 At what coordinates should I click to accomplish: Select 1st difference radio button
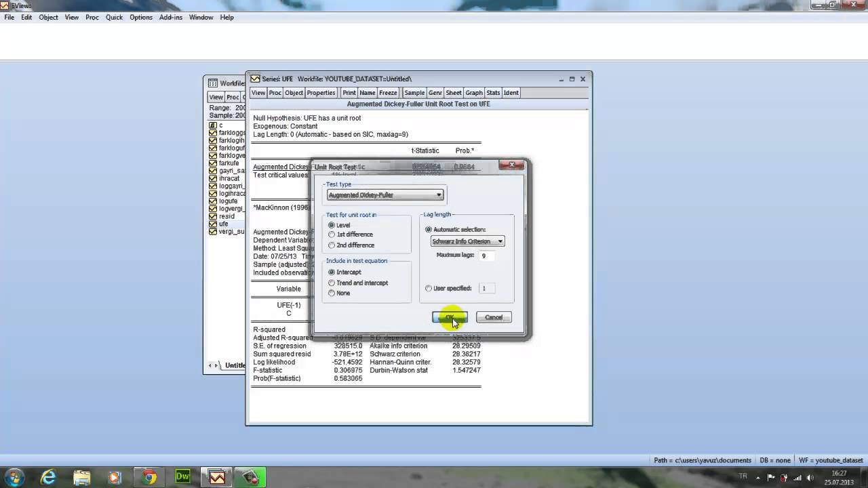click(332, 235)
